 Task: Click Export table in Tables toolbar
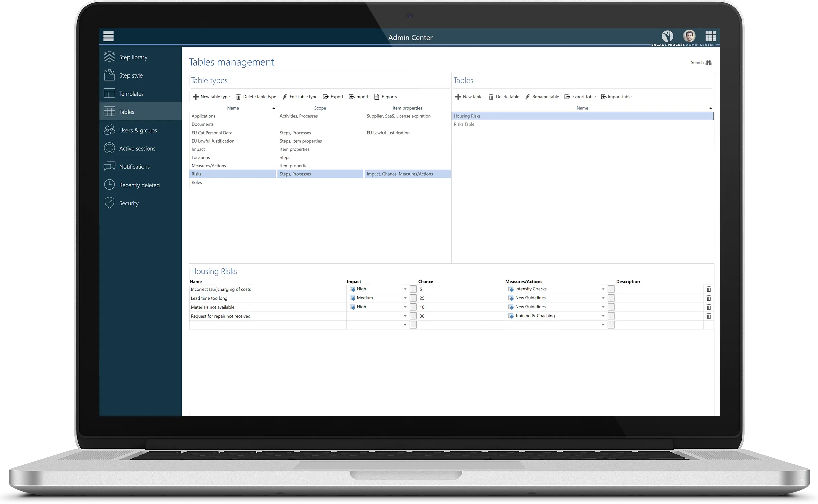coord(580,97)
